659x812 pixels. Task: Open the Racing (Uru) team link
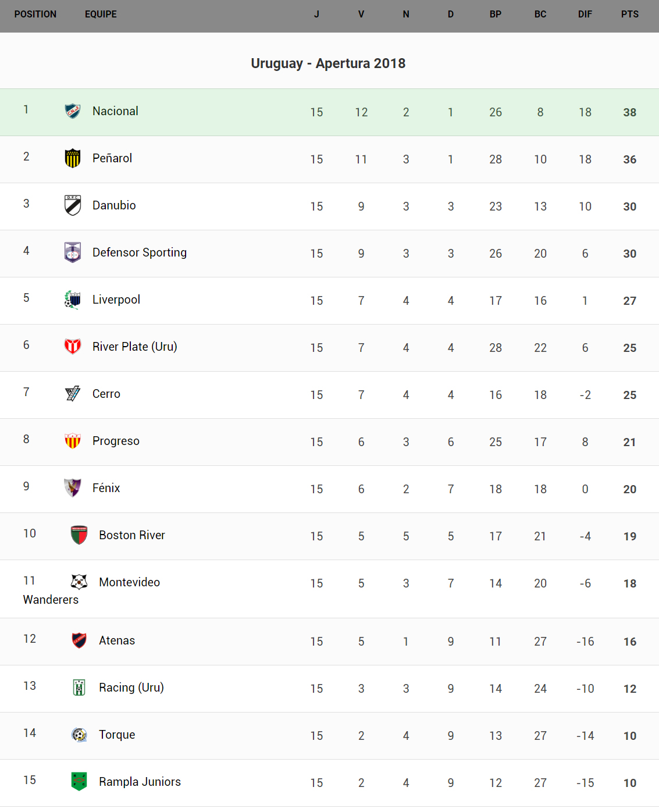(131, 688)
